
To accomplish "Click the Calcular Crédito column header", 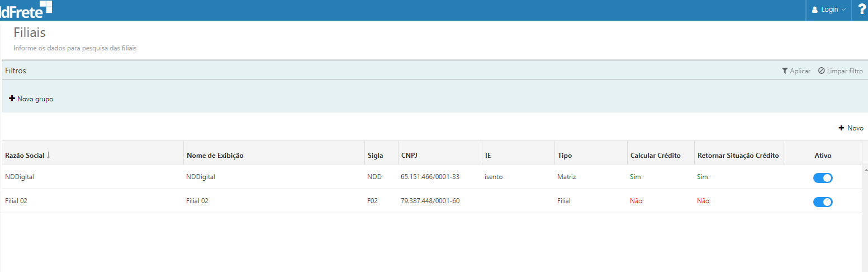I will tap(655, 156).
